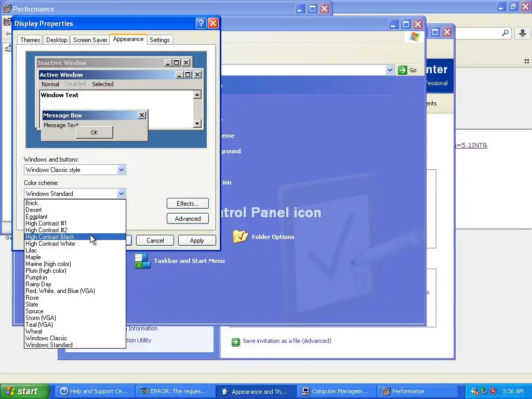Select the Slate color scheme
This screenshot has width=532, height=399.
pos(75,304)
